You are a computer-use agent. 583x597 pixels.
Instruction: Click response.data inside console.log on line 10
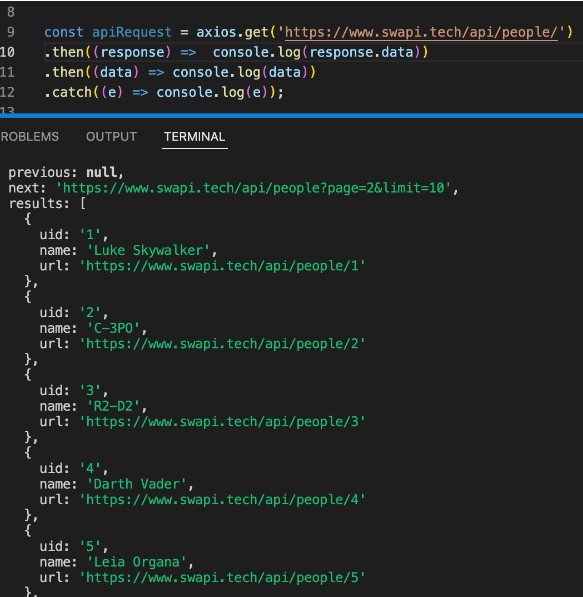[x=361, y=52]
